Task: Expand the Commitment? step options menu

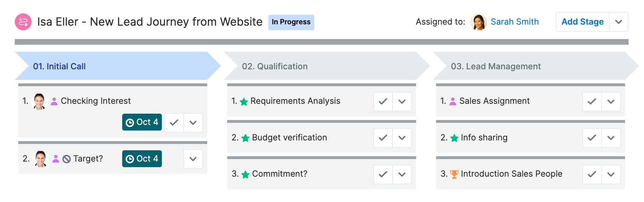Action: 402,174
